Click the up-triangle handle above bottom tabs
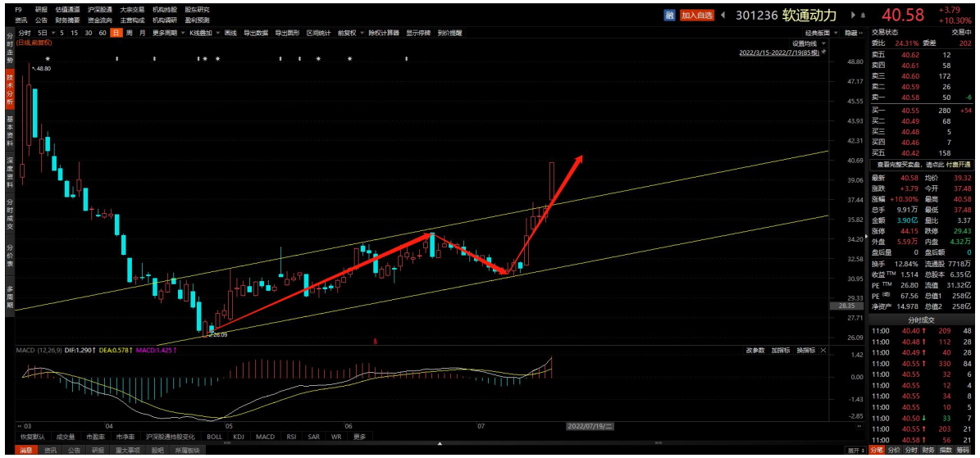 click(440, 443)
